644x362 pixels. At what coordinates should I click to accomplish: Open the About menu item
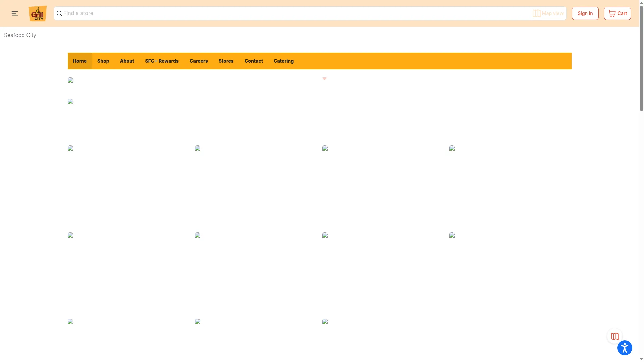[x=127, y=61]
